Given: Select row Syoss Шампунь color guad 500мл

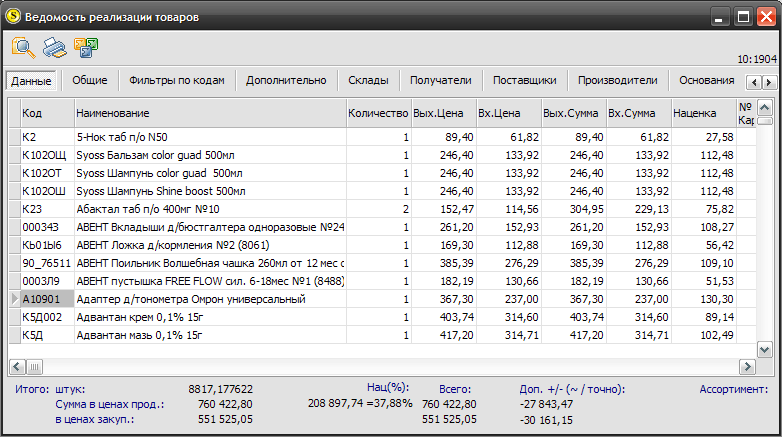Looking at the screenshot, I should (x=383, y=173).
